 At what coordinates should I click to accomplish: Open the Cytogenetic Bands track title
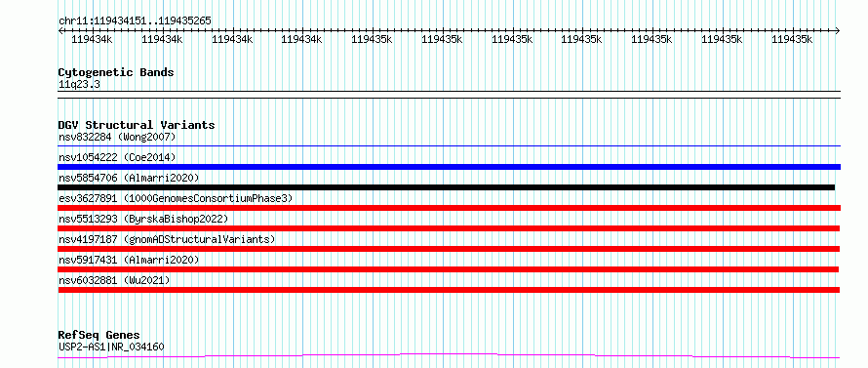pyautogui.click(x=116, y=72)
